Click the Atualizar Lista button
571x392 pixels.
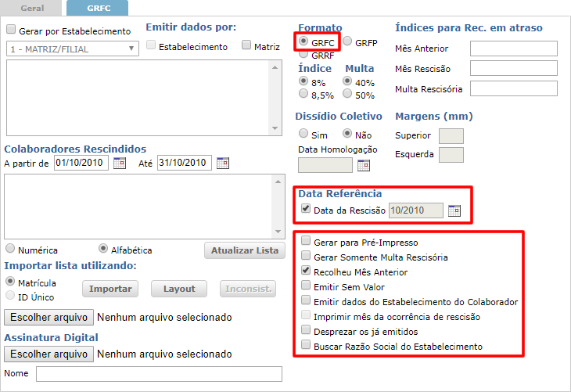click(x=245, y=250)
